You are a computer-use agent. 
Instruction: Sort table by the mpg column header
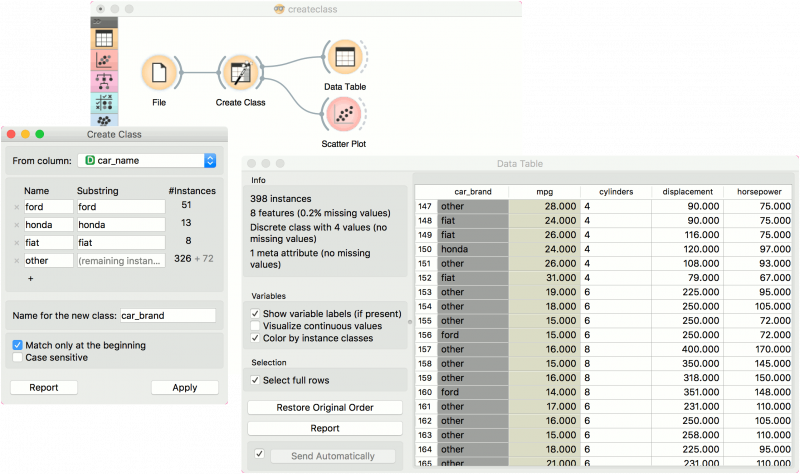coord(543,192)
